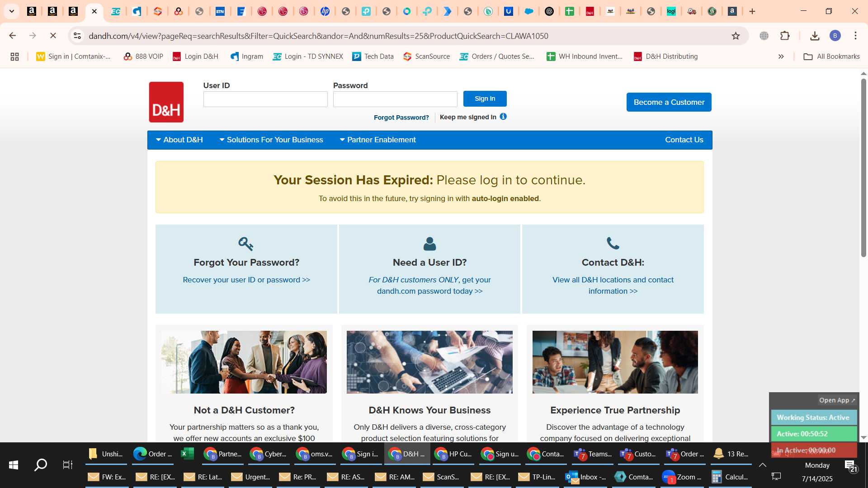Open the Chrome profile avatar B

pyautogui.click(x=835, y=36)
